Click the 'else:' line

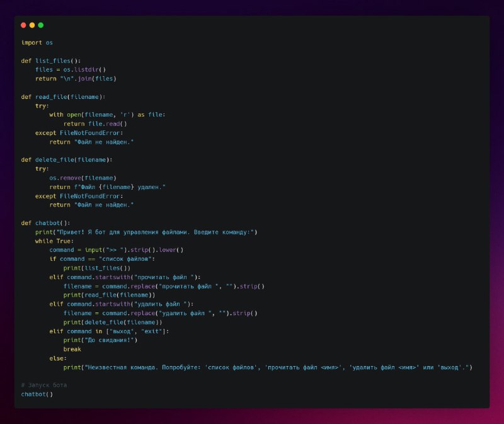coord(58,358)
